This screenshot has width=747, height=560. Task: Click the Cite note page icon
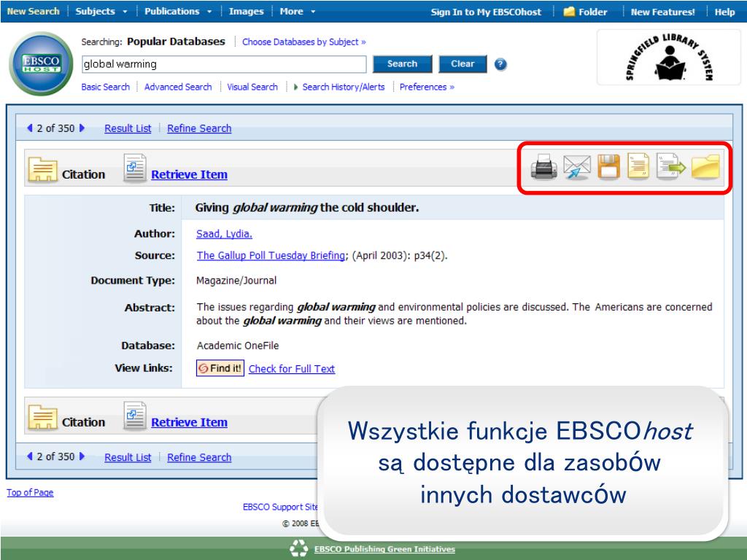[638, 166]
